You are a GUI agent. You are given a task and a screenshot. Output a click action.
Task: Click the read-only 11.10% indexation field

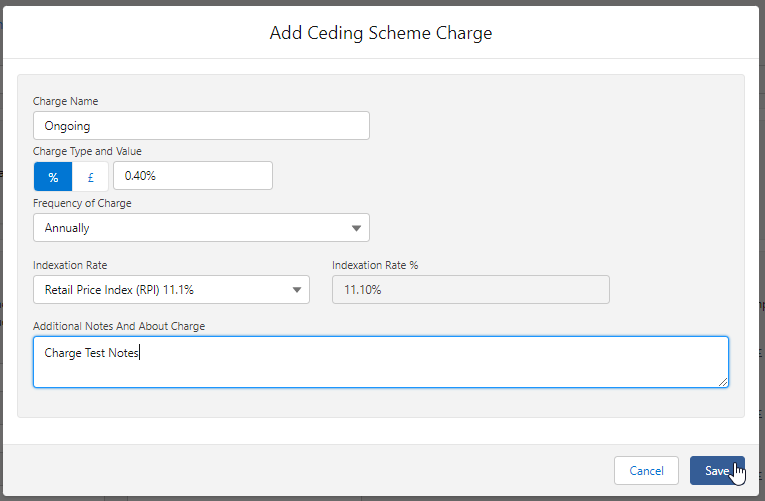click(470, 290)
